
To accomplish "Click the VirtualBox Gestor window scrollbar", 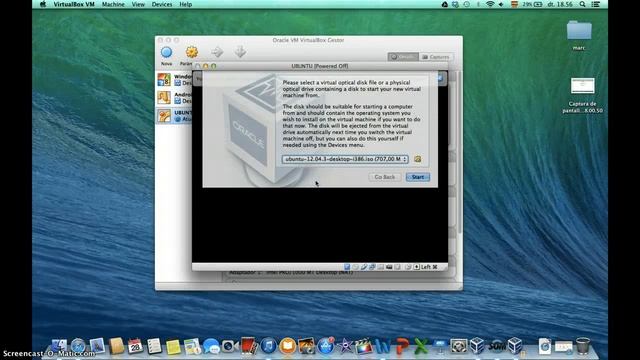I will point(460,153).
